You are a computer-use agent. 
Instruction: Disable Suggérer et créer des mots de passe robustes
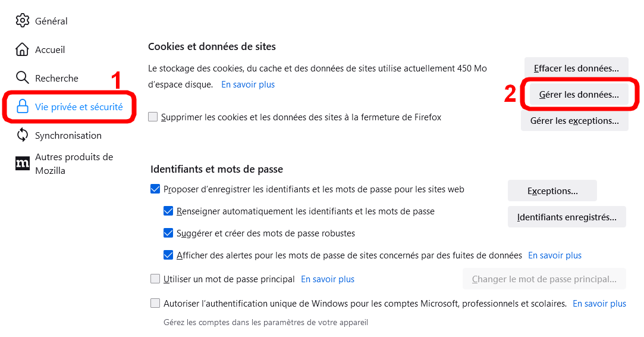pyautogui.click(x=168, y=233)
